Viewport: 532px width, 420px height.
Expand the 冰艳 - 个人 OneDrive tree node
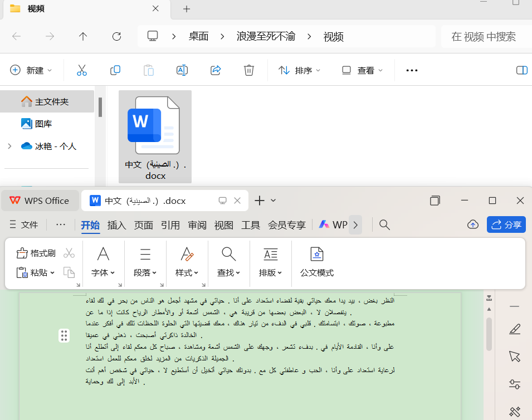9,146
